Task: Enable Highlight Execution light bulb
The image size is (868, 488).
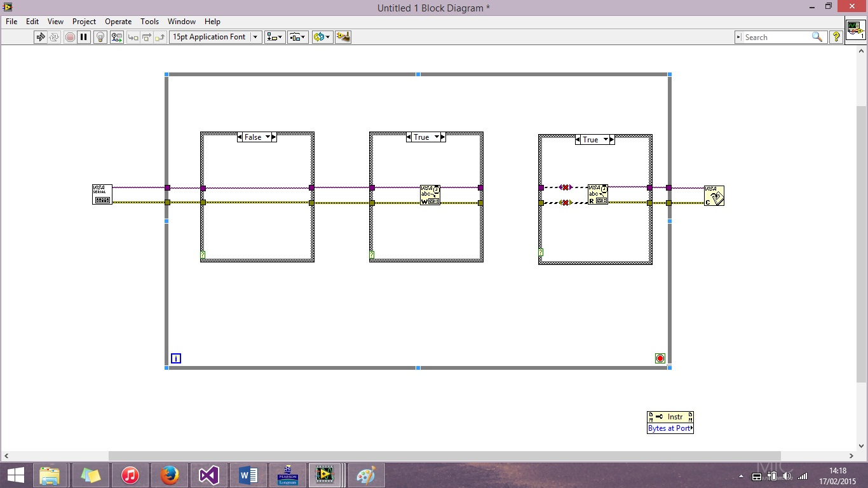Action: point(100,37)
